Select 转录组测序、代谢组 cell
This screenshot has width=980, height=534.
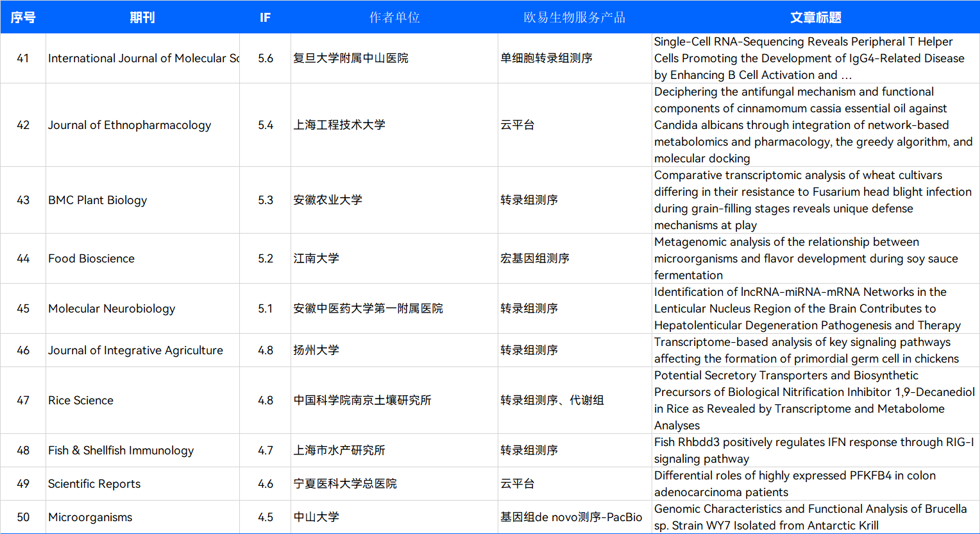tap(575, 401)
